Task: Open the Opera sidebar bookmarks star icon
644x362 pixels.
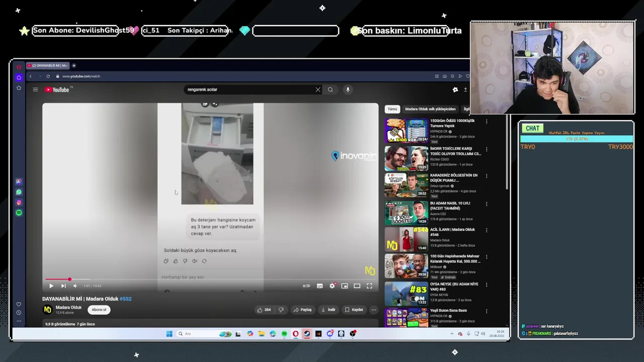Action: point(19,88)
